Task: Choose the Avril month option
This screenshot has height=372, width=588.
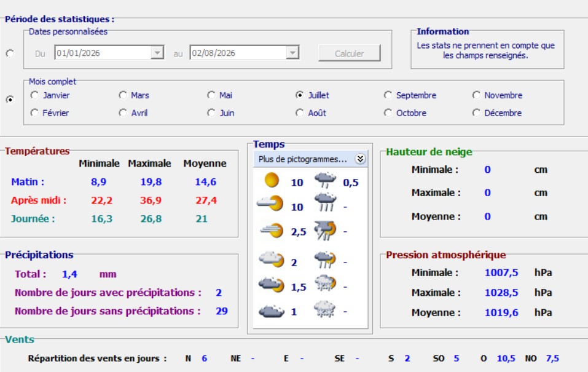Action: coord(133,113)
